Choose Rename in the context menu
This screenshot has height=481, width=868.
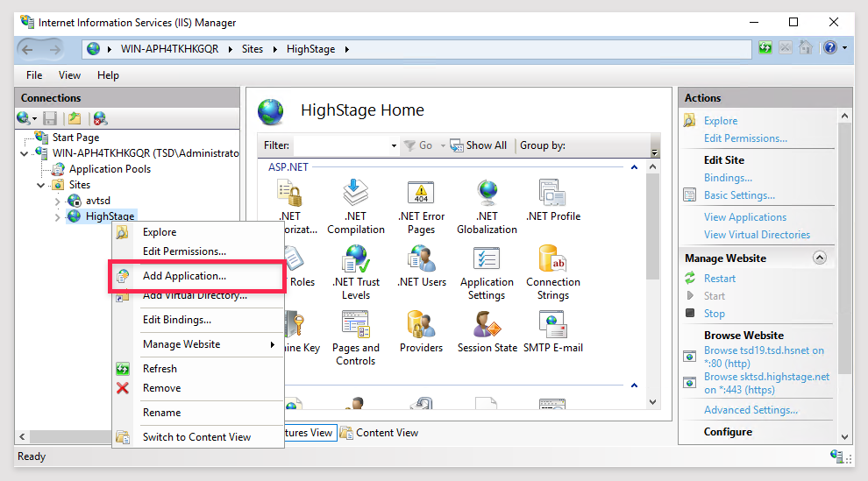(x=197, y=413)
